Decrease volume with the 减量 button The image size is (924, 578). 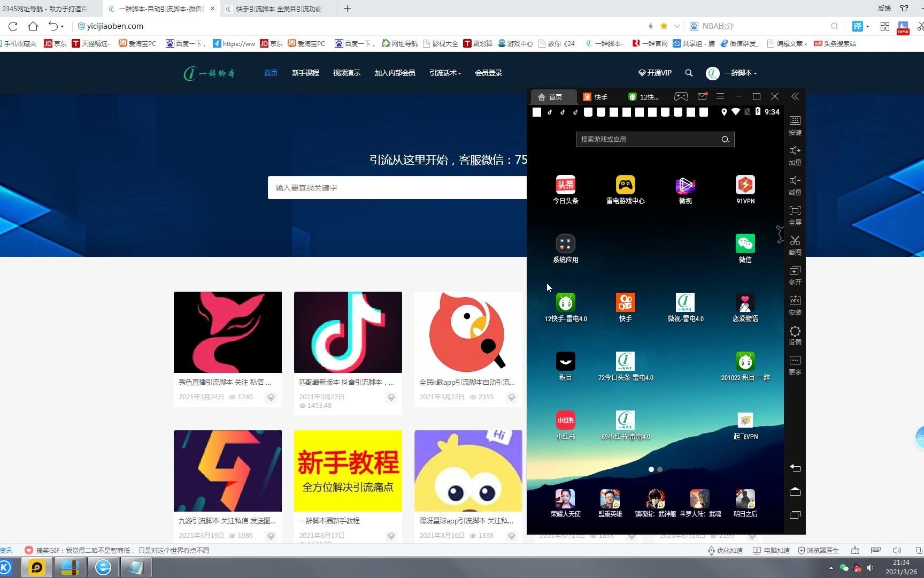point(795,185)
